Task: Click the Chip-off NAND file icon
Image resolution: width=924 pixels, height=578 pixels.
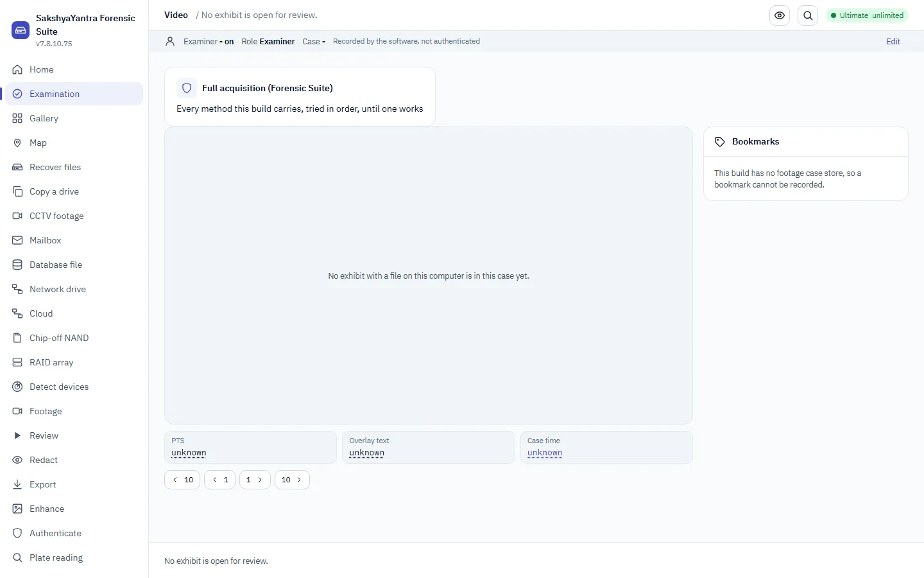Action: (17, 338)
